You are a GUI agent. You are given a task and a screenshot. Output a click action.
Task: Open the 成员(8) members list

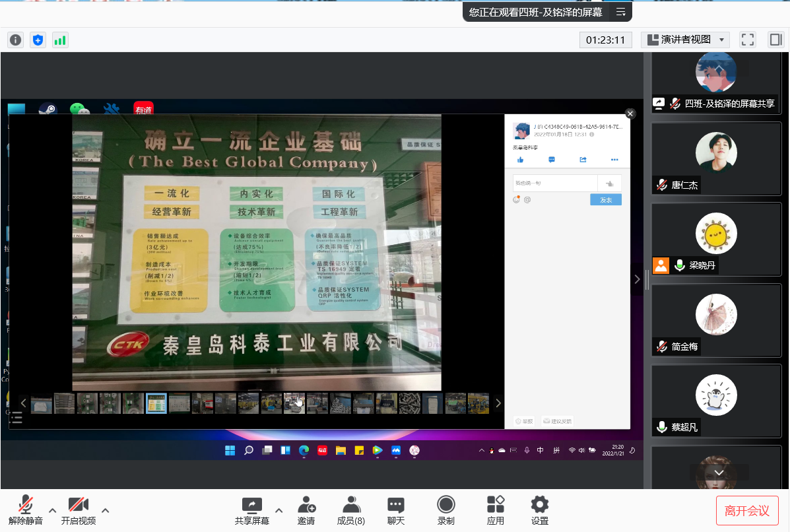351,510
